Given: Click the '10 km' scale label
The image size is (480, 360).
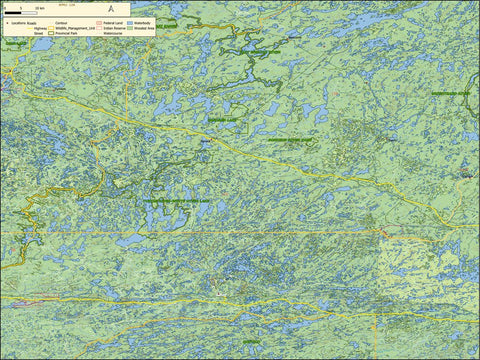Looking at the screenshot, I should 40,8.
